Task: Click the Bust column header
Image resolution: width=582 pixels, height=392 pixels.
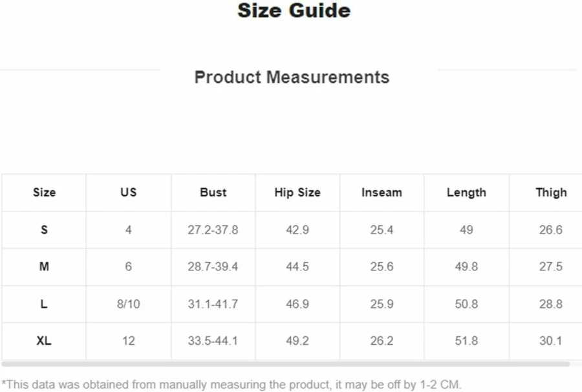Action: tap(213, 192)
